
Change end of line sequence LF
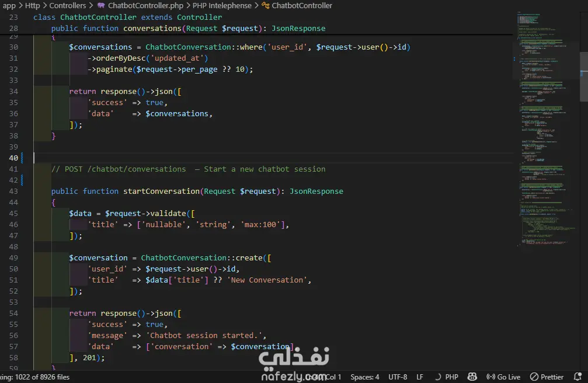[420, 377]
